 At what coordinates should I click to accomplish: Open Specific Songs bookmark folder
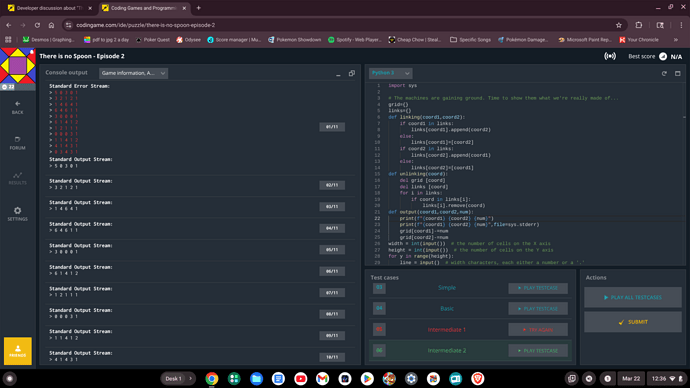pyautogui.click(x=470, y=40)
